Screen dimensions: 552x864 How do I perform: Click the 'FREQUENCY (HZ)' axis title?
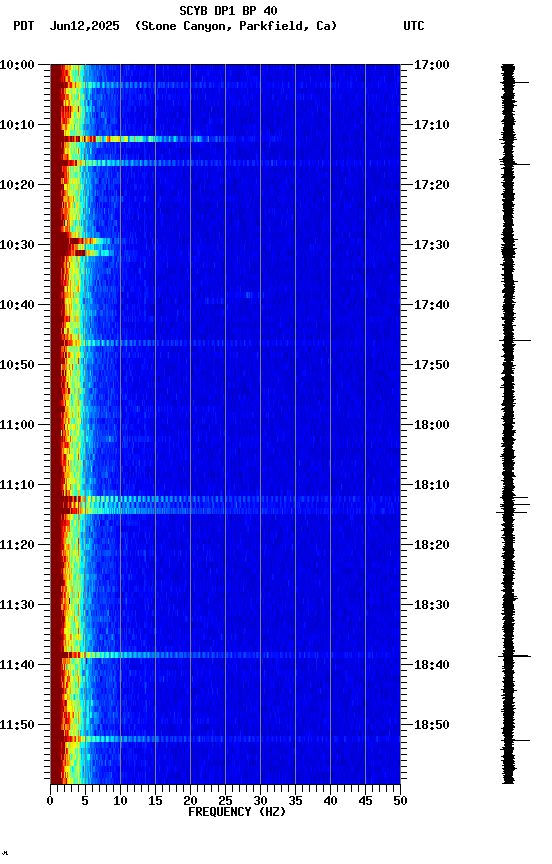coord(237,813)
